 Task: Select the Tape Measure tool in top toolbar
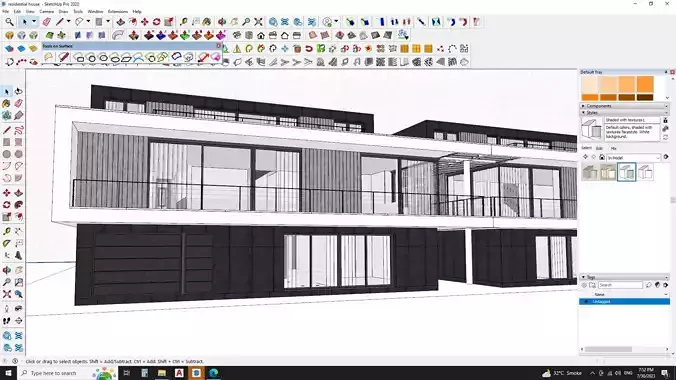tap(184, 22)
